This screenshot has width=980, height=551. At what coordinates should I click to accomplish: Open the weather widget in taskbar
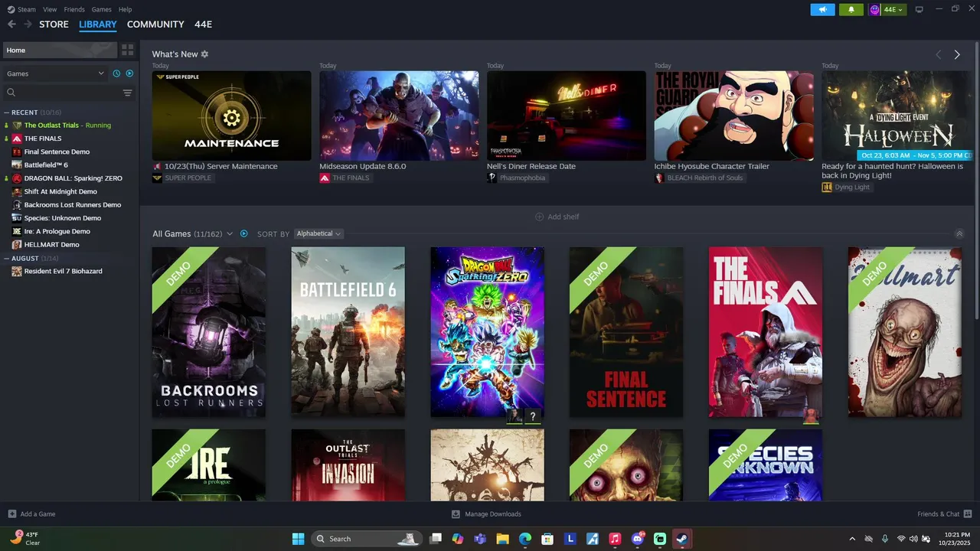[25, 539]
